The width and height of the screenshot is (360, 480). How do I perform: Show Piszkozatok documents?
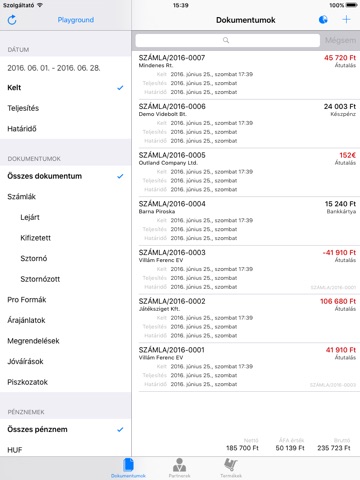(x=65, y=382)
